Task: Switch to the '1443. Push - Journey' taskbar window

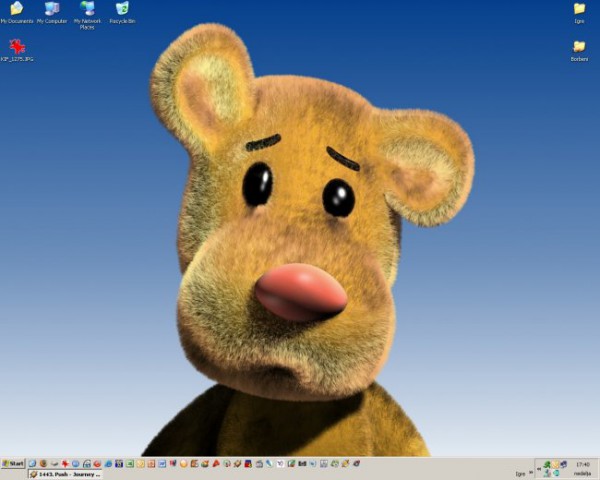Action: click(x=65, y=474)
